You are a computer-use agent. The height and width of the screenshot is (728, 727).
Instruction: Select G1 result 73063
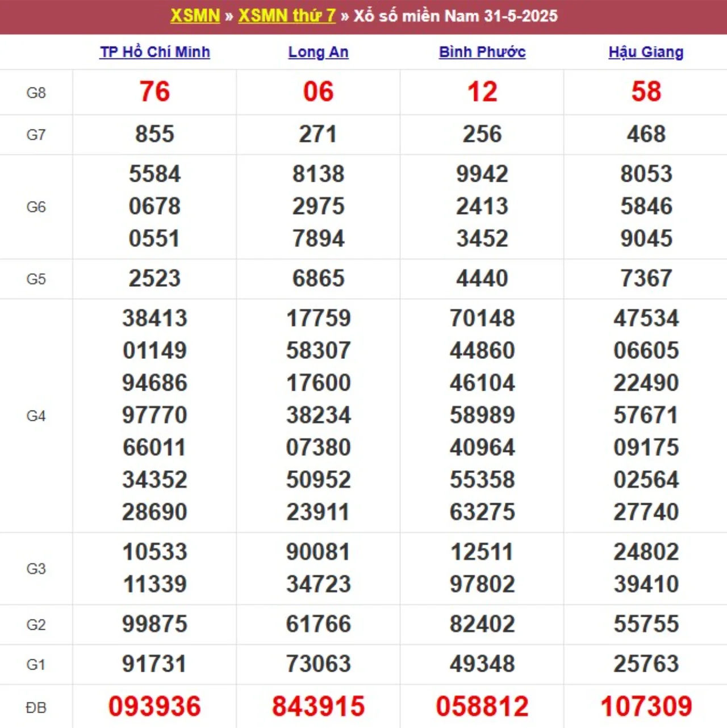(x=318, y=664)
